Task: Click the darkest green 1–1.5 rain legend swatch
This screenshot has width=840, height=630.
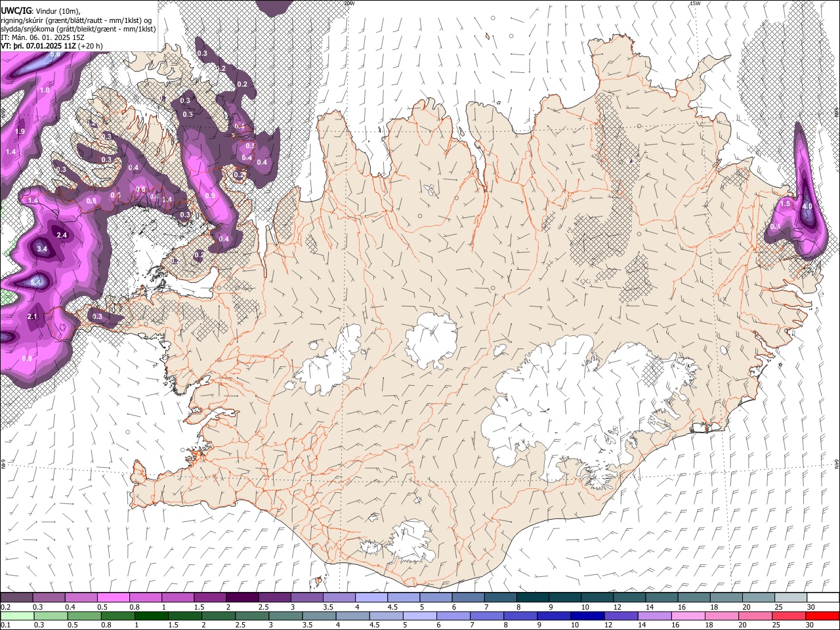Action: click(x=151, y=616)
